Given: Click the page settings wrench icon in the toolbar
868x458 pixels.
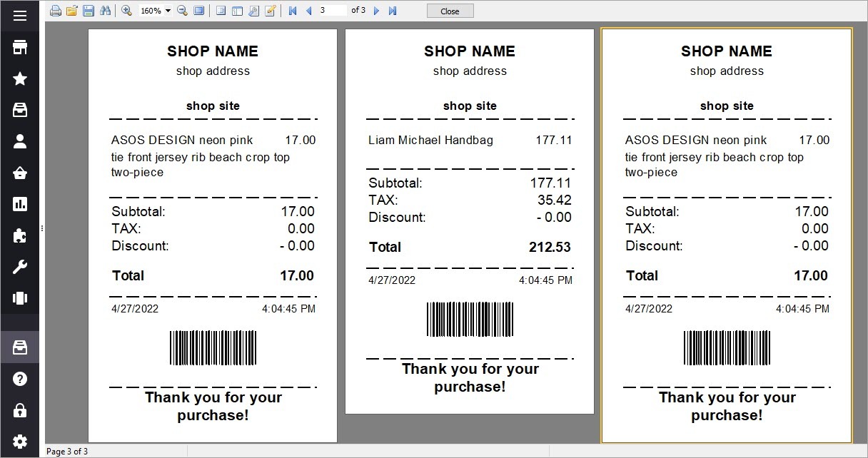Looking at the screenshot, I should click(253, 11).
